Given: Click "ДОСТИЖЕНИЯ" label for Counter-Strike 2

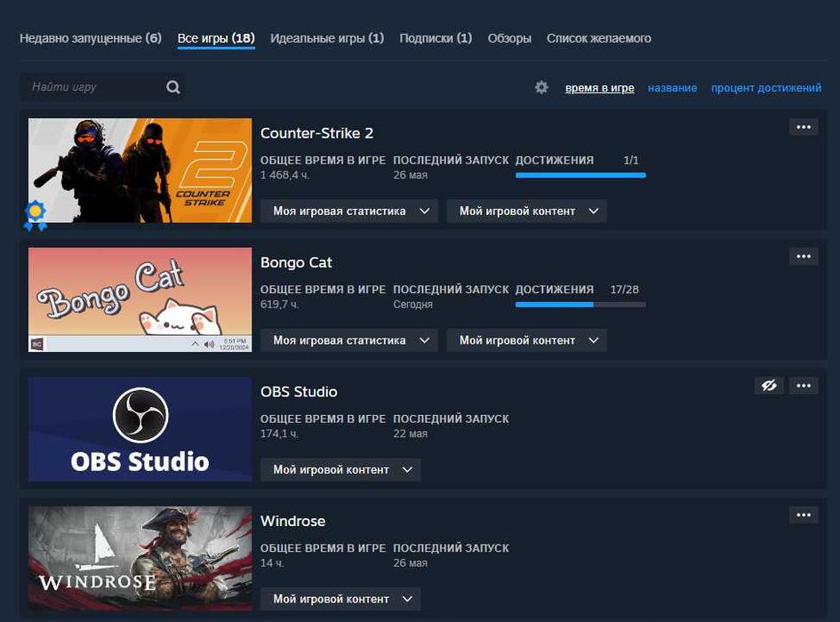Looking at the screenshot, I should (555, 160).
